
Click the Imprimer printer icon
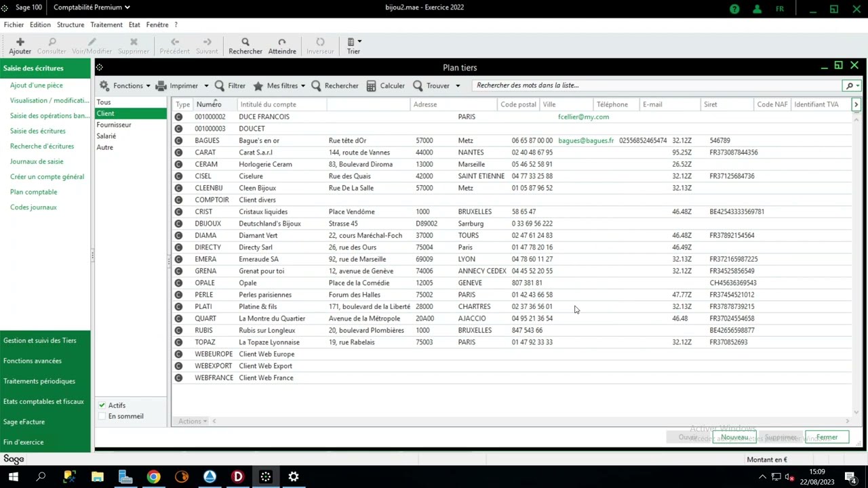click(x=161, y=85)
